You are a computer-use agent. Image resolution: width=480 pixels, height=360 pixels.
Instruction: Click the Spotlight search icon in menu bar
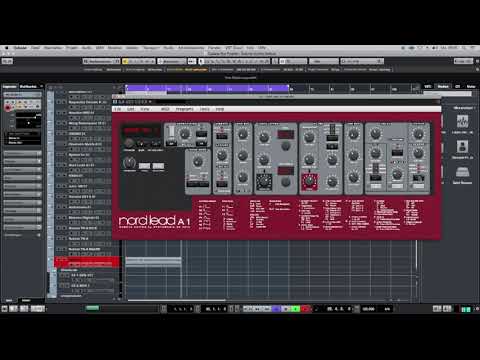pyautogui.click(x=463, y=48)
